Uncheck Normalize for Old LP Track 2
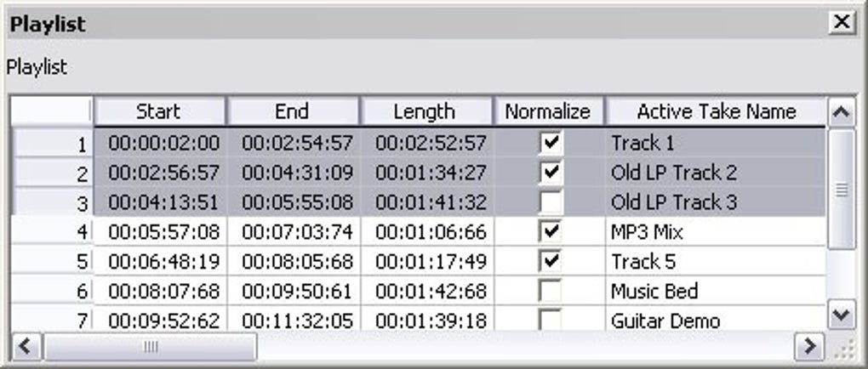The width and height of the screenshot is (868, 369). [551, 172]
